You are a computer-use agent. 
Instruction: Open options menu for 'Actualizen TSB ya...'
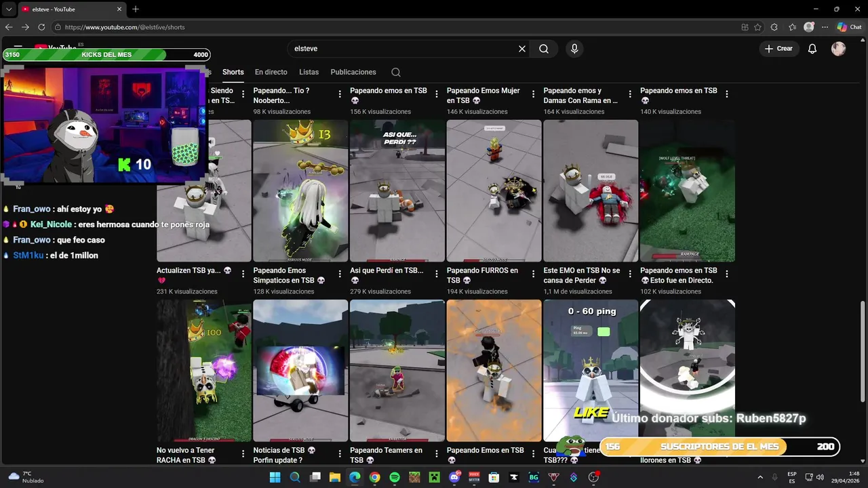pos(243,274)
